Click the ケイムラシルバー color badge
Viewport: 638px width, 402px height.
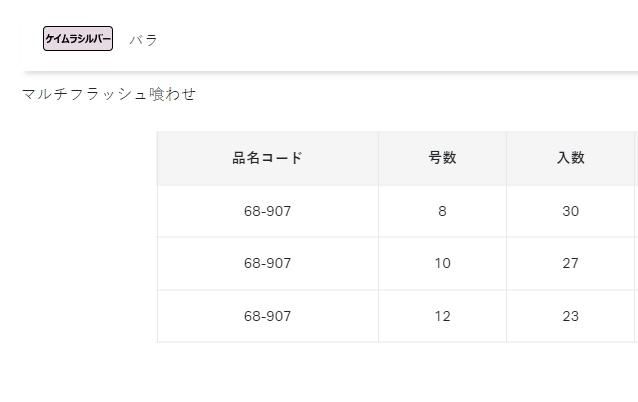pos(78,39)
